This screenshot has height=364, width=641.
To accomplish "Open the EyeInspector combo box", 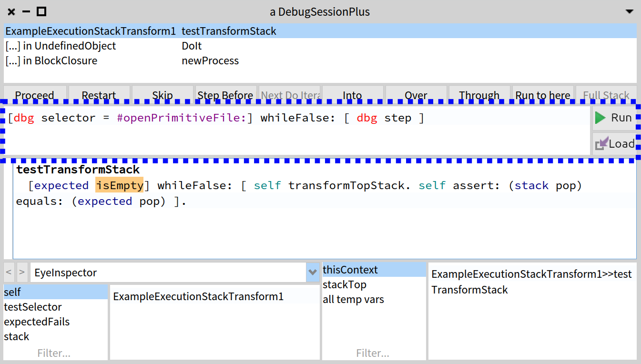I will [168, 273].
